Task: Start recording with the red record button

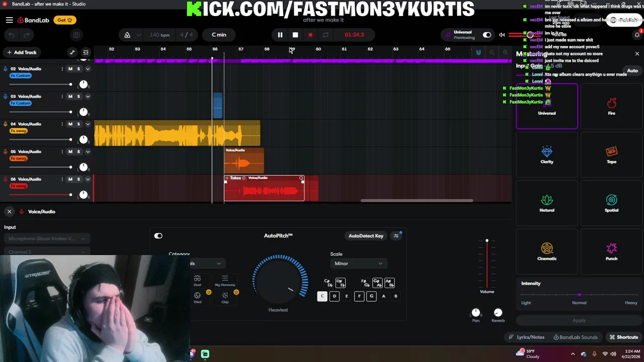Action: point(310,35)
